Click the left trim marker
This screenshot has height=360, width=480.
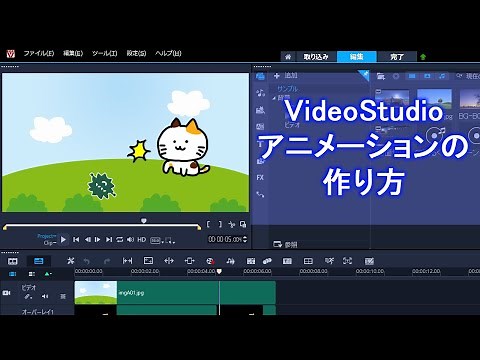click(5, 228)
